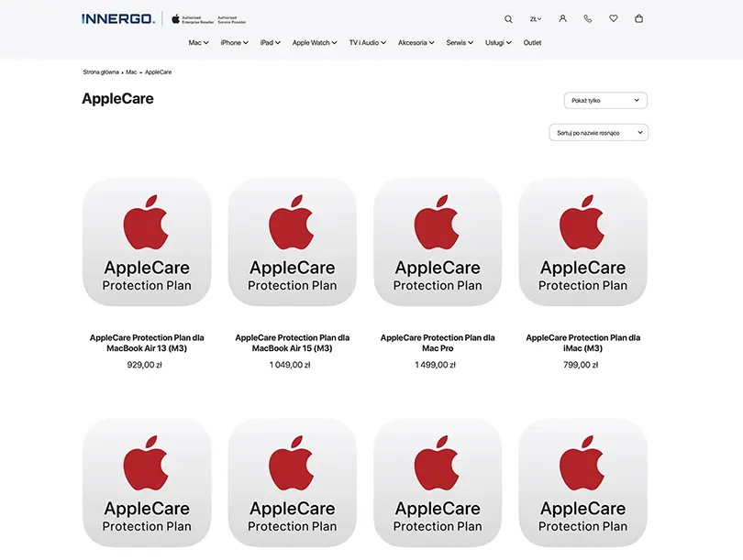Click the MacBook Air 15 plan thumbnail
Viewport: 743px width, 560px height.
click(x=292, y=241)
